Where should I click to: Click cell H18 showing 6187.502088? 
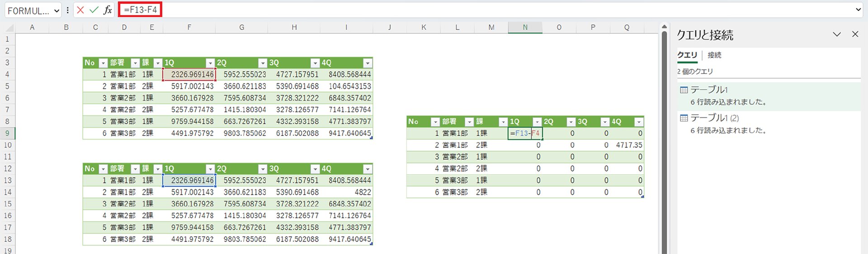point(294,239)
